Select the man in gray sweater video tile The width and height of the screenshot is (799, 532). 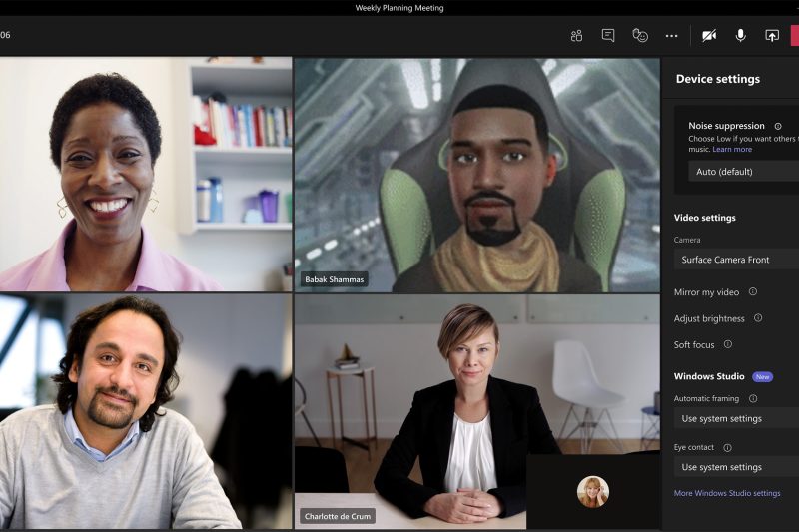[146, 411]
